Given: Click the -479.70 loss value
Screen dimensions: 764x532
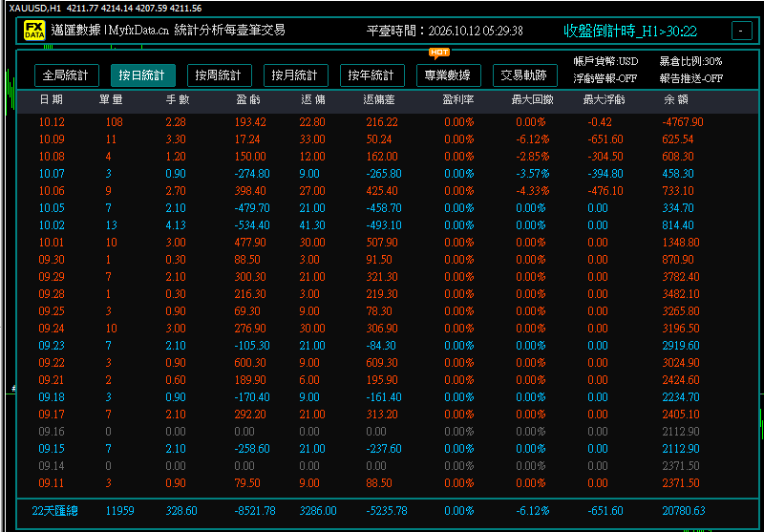Looking at the screenshot, I should pyautogui.click(x=250, y=208).
